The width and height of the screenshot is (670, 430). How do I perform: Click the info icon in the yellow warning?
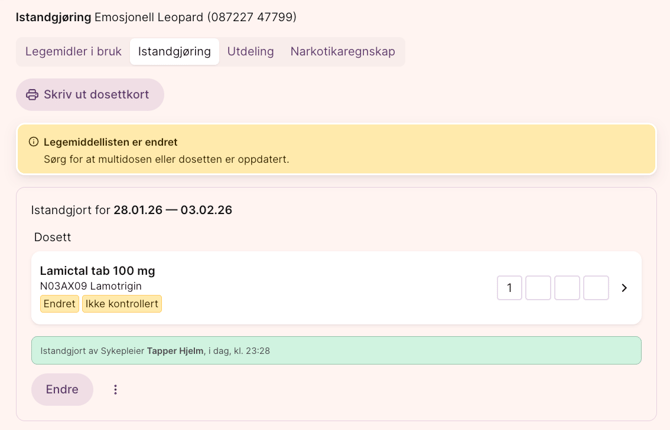pyautogui.click(x=33, y=142)
